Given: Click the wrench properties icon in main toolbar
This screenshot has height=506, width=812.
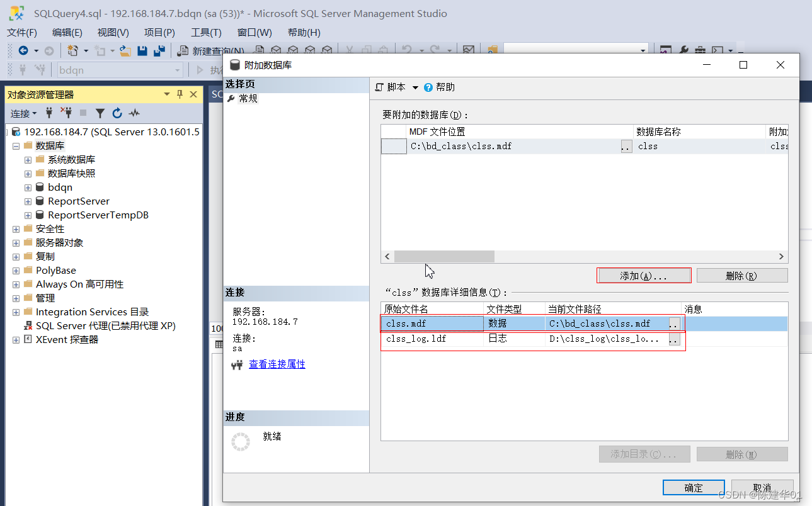Looking at the screenshot, I should [683, 51].
